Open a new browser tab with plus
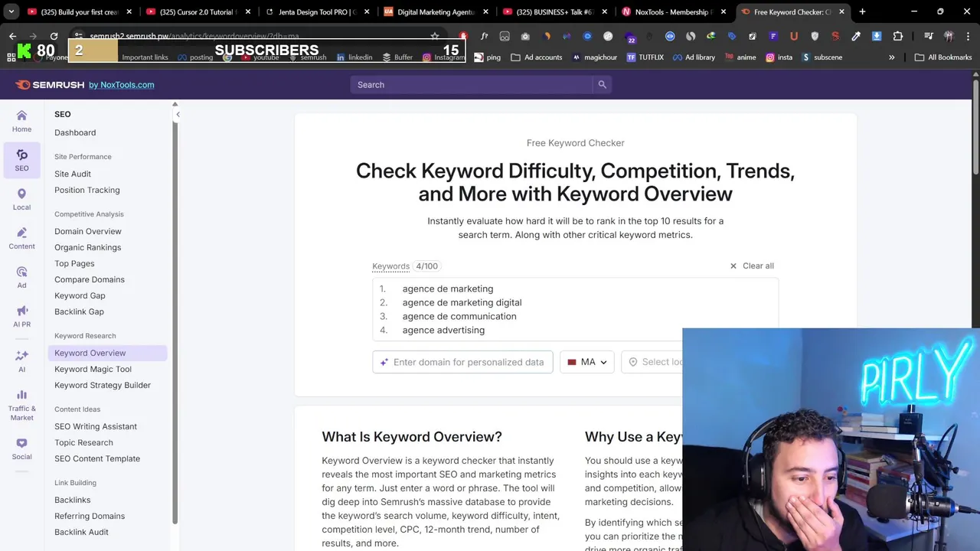Viewport: 980px width, 551px height. (x=862, y=11)
